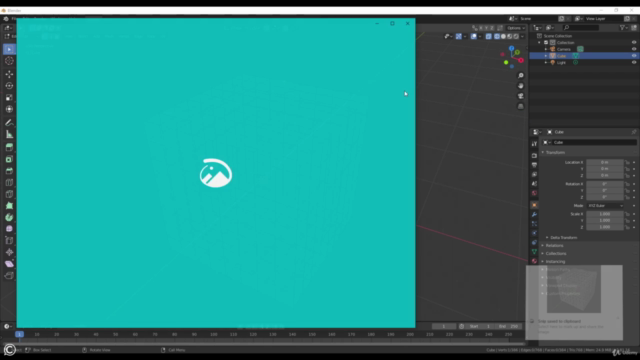This screenshot has height=360, width=640.
Task: Click the Location X value field
Action: 605,162
